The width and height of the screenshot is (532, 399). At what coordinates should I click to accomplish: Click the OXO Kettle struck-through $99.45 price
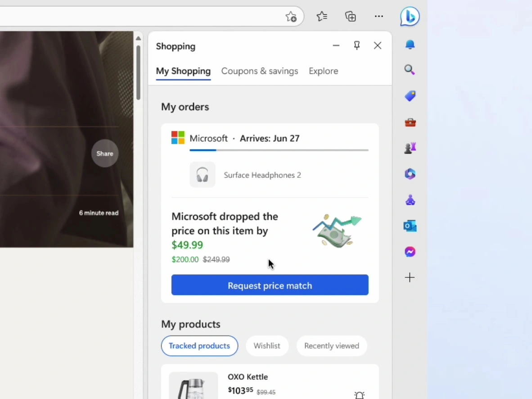click(x=266, y=392)
